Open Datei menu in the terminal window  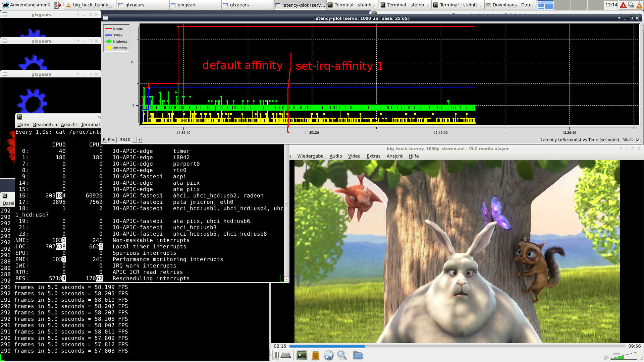23,124
